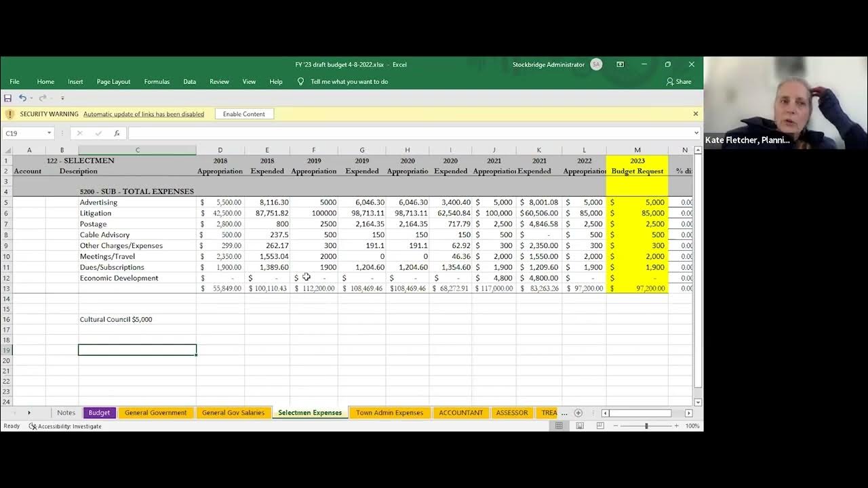Screen dimensions: 868x488
Task: Click the Insert Function fx icon
Action: (x=117, y=134)
